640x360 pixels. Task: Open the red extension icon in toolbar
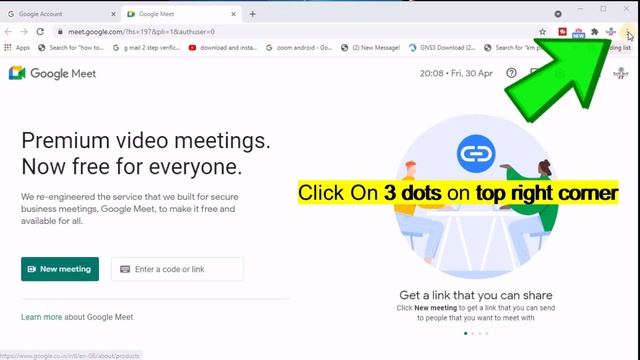pos(562,31)
